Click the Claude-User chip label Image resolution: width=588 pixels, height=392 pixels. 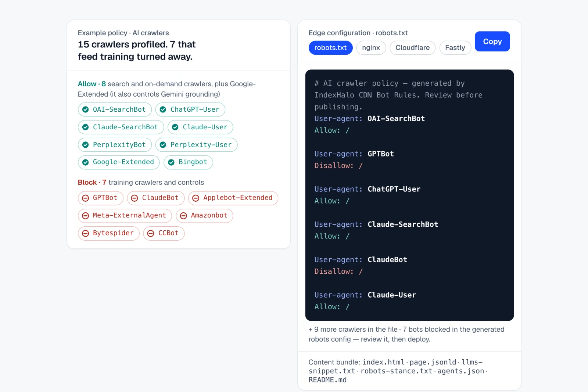pos(205,127)
